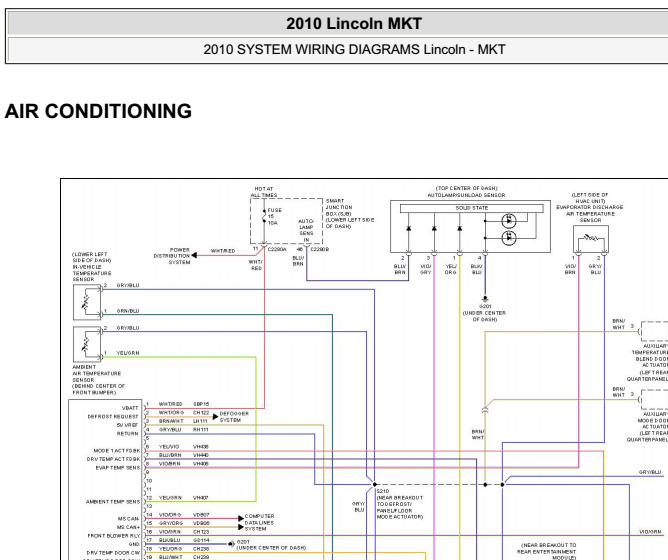Screen dimensions: 668x560
Task: Click the arrowhead pointing to Defogger System
Action: (216, 416)
